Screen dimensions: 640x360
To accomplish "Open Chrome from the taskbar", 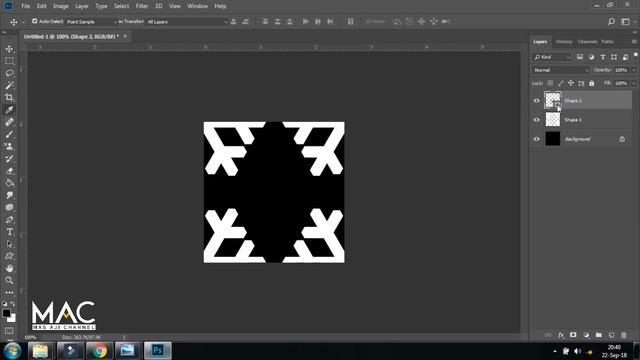I will point(99,351).
